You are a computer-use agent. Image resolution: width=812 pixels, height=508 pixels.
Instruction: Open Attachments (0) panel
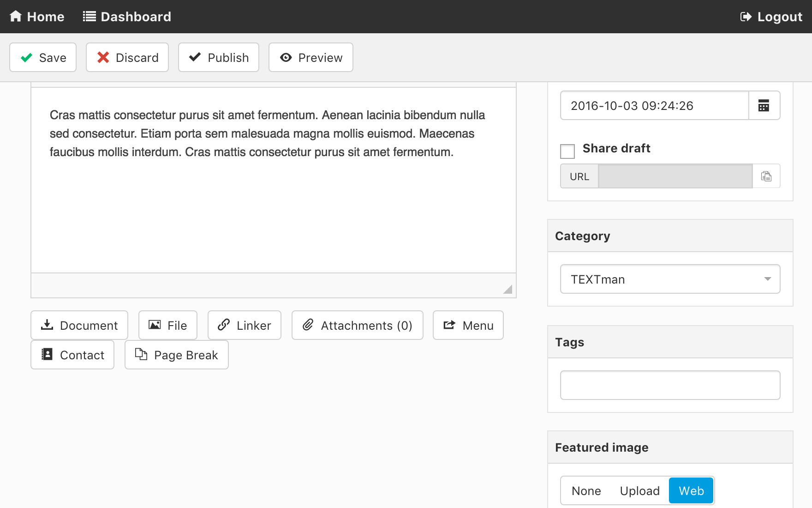point(357,326)
